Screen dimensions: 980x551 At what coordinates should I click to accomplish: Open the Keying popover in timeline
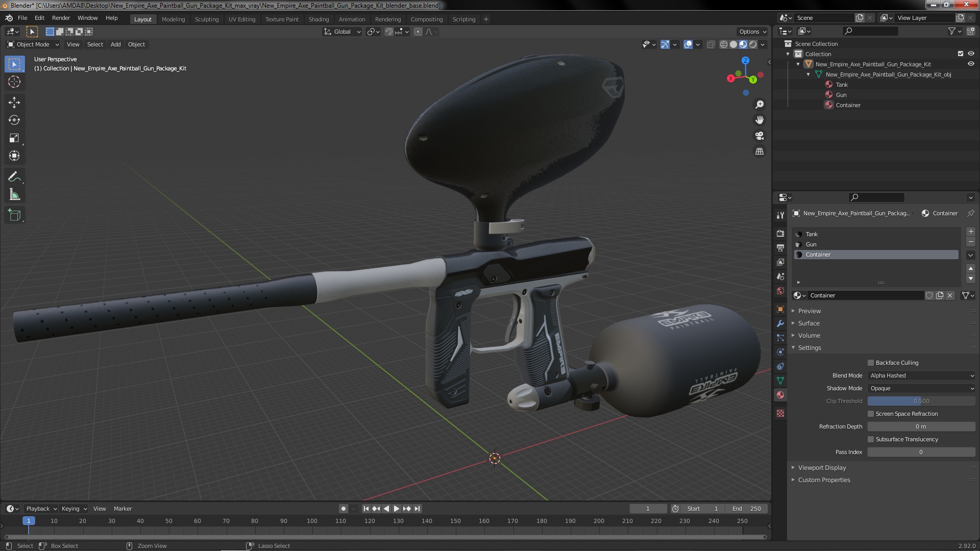pyautogui.click(x=74, y=509)
